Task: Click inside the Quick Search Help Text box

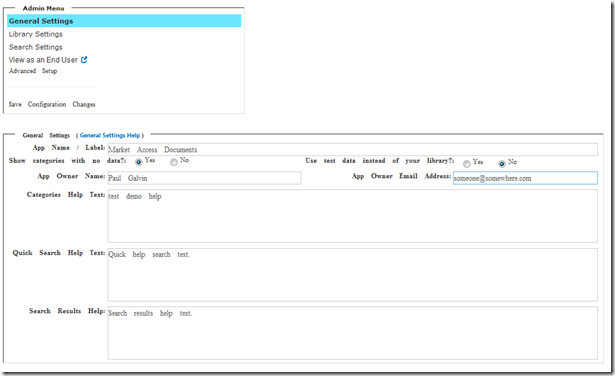Action: coord(353,274)
